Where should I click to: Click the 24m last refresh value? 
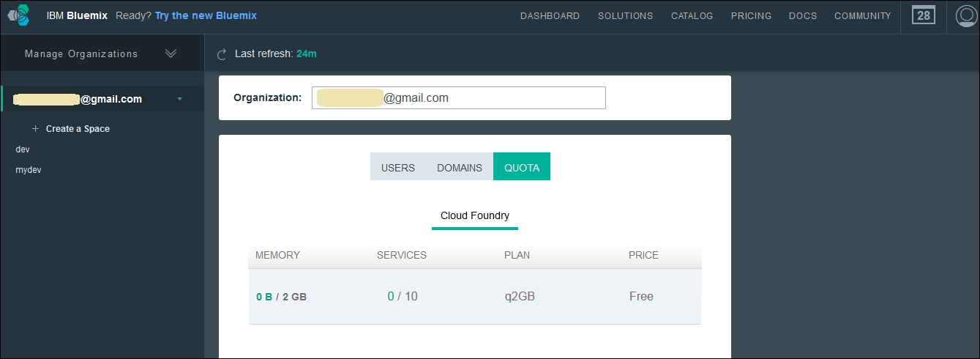click(307, 53)
